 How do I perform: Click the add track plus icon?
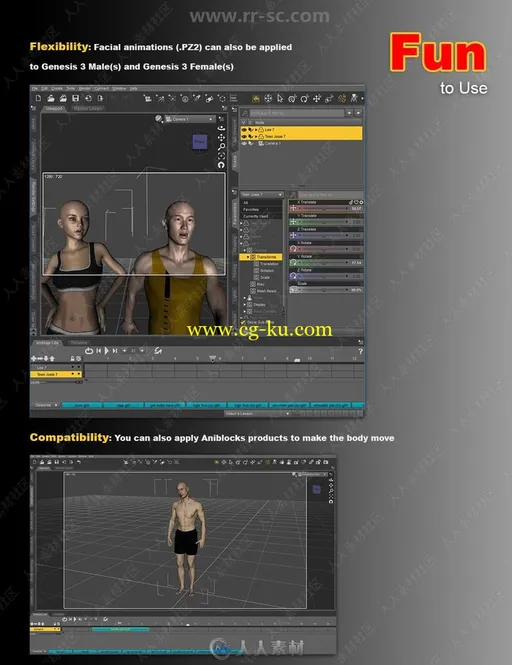click(x=34, y=359)
